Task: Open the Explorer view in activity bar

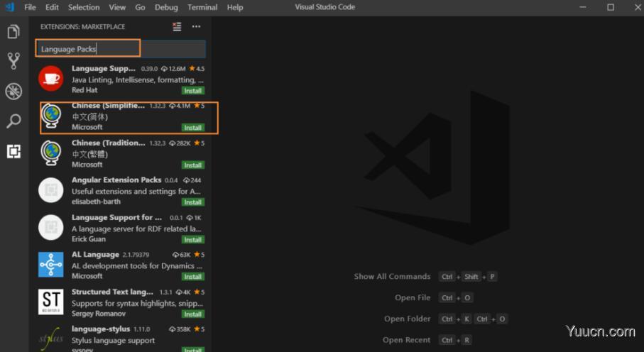Action: tap(13, 31)
